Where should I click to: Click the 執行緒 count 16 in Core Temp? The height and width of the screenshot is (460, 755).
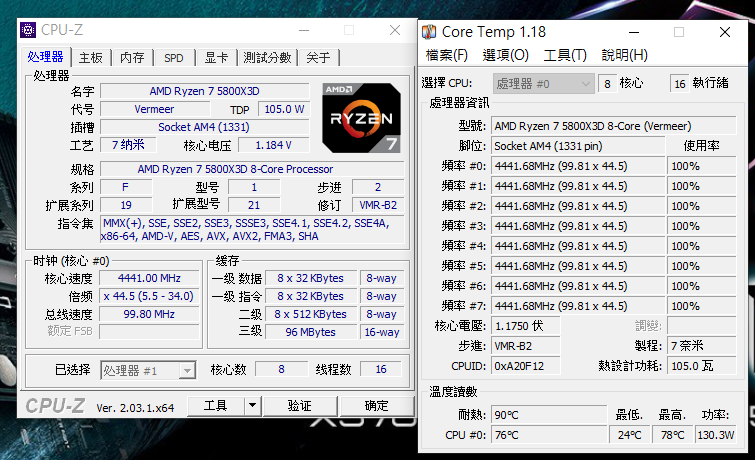(x=679, y=84)
